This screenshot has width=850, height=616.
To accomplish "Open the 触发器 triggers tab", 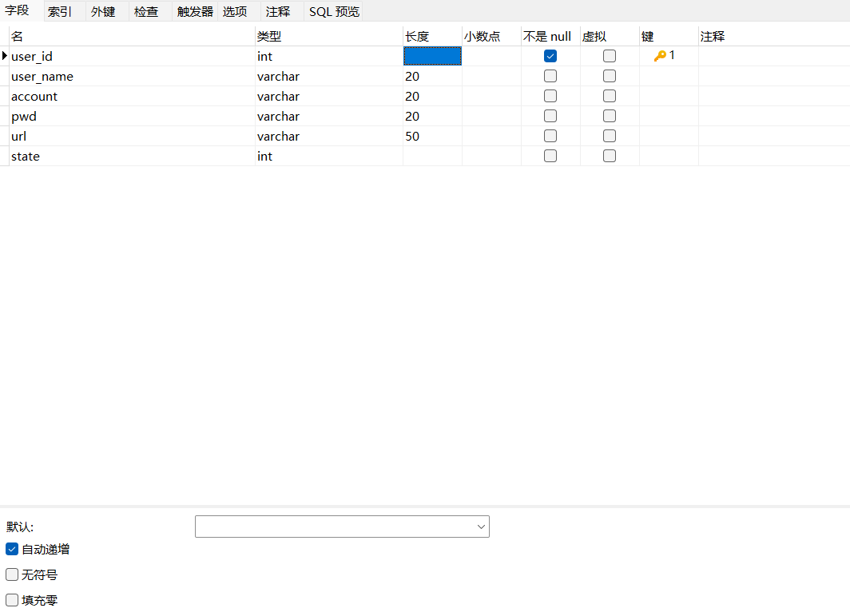I will (x=195, y=11).
